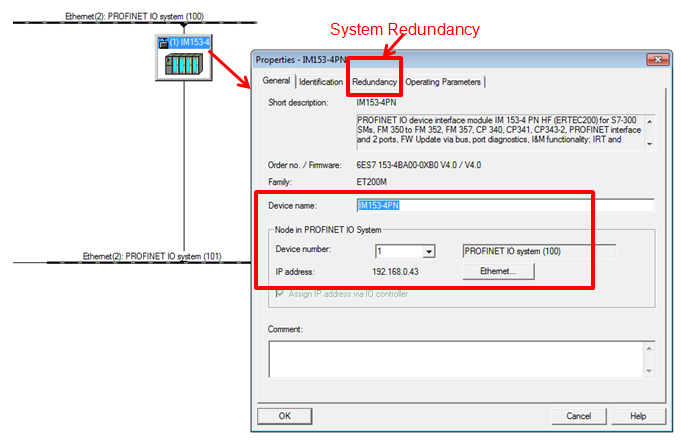Click the IP address value 192.168.0.43
The image size is (681, 443).
pyautogui.click(x=395, y=272)
